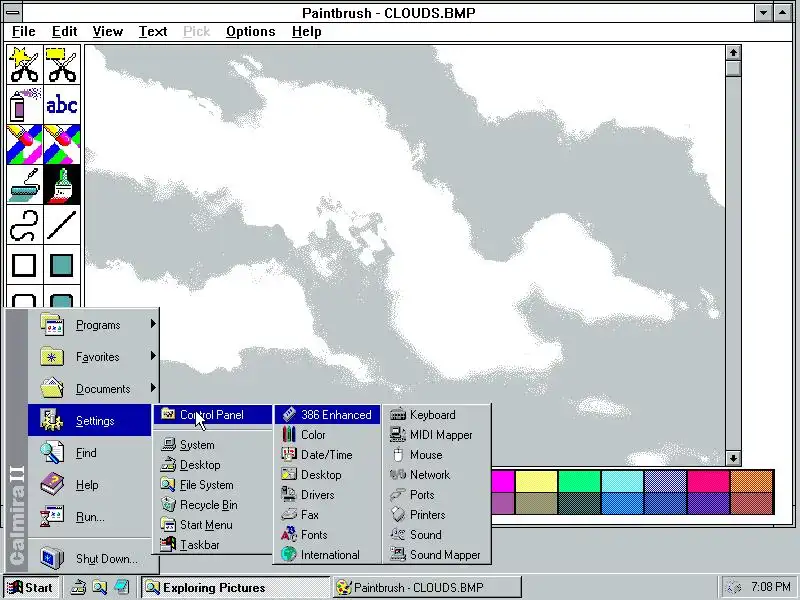800x600 pixels.
Task: Select the Airbrush spray can tool
Action: (x=24, y=105)
